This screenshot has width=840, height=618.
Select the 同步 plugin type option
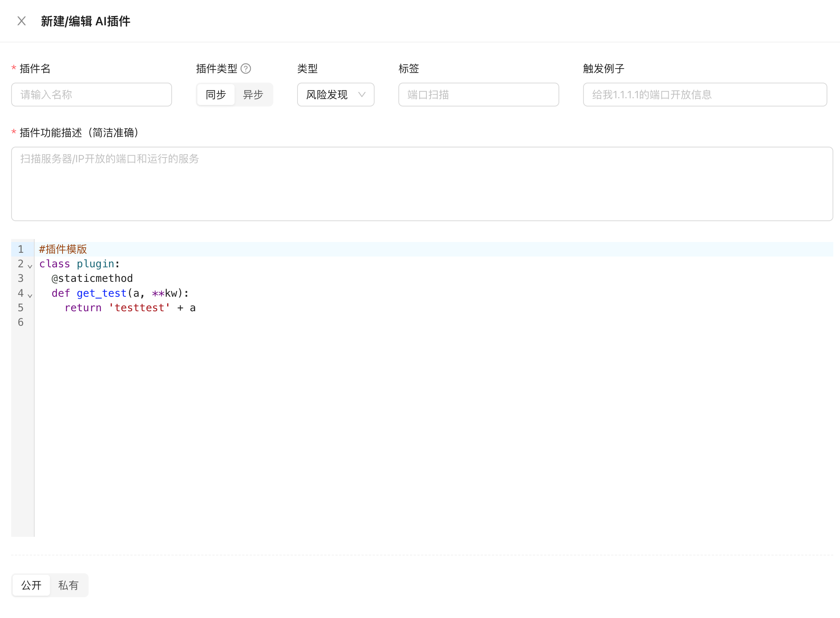pos(216,95)
